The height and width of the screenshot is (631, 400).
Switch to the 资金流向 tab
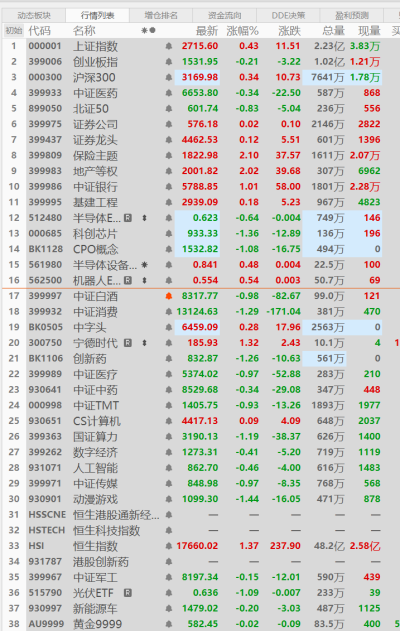click(225, 16)
